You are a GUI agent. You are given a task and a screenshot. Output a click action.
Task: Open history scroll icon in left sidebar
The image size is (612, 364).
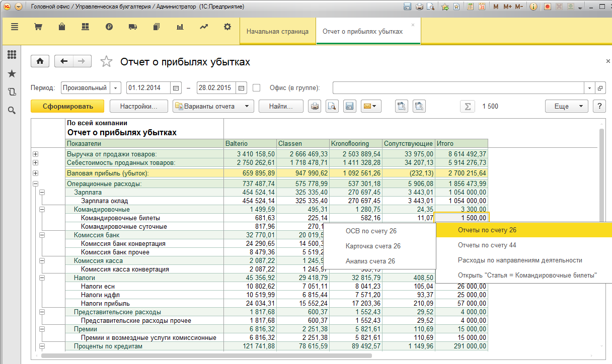(x=12, y=92)
